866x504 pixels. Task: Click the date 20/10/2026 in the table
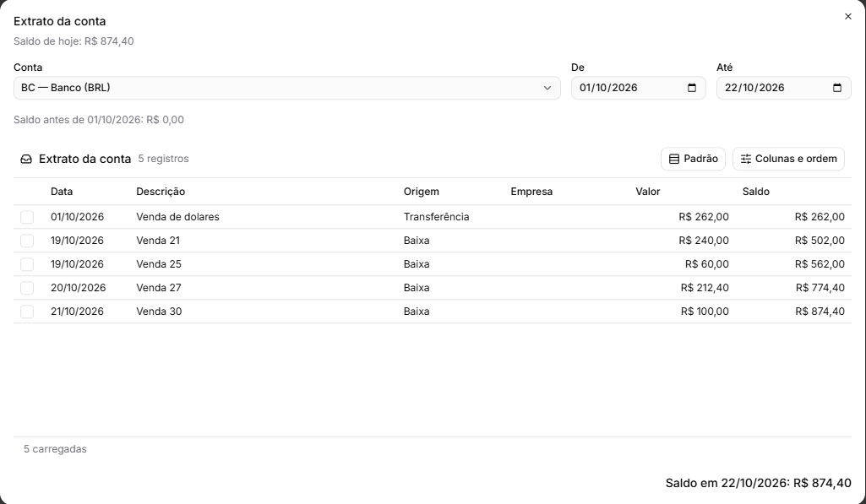tap(78, 288)
